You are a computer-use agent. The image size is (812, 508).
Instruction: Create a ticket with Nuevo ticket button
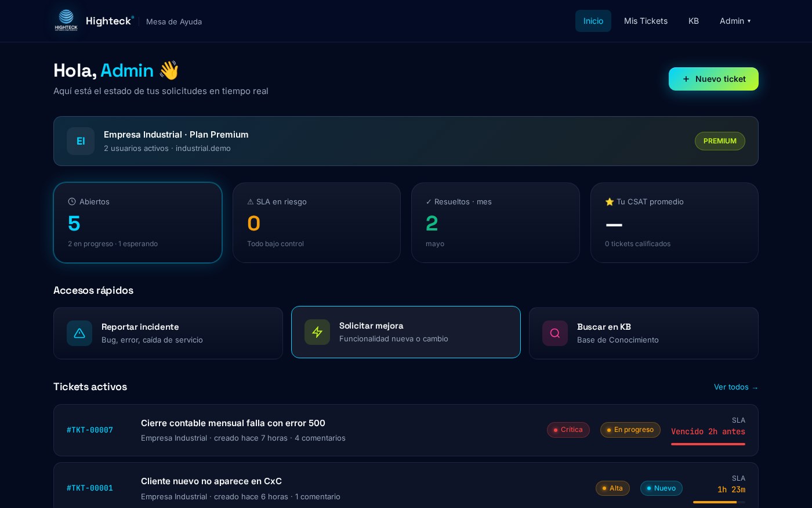713,79
